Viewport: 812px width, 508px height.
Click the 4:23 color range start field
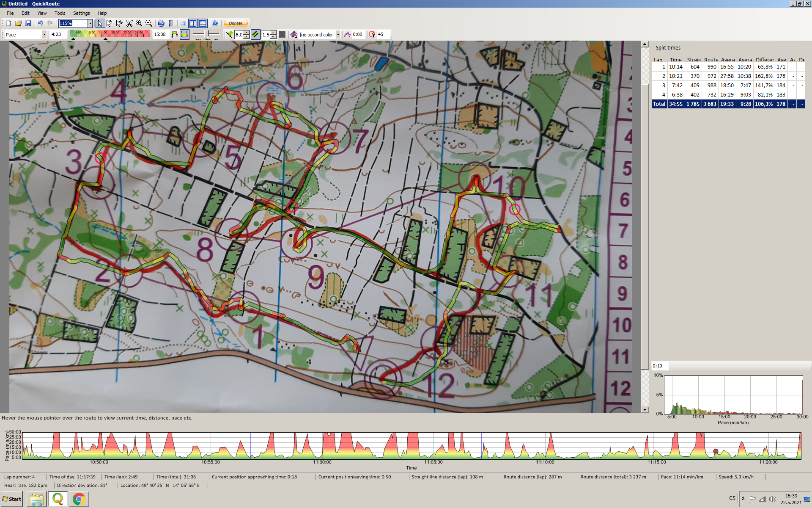pyautogui.click(x=58, y=35)
